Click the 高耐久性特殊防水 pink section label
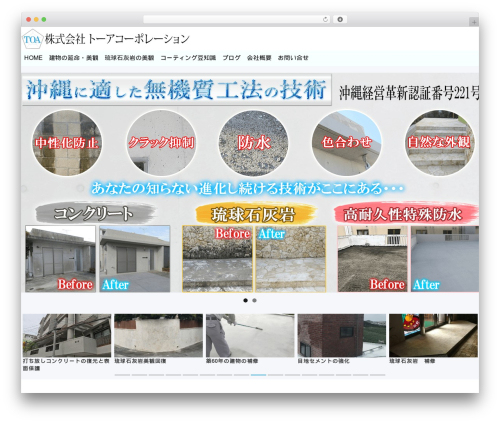500x423 pixels. tap(406, 214)
